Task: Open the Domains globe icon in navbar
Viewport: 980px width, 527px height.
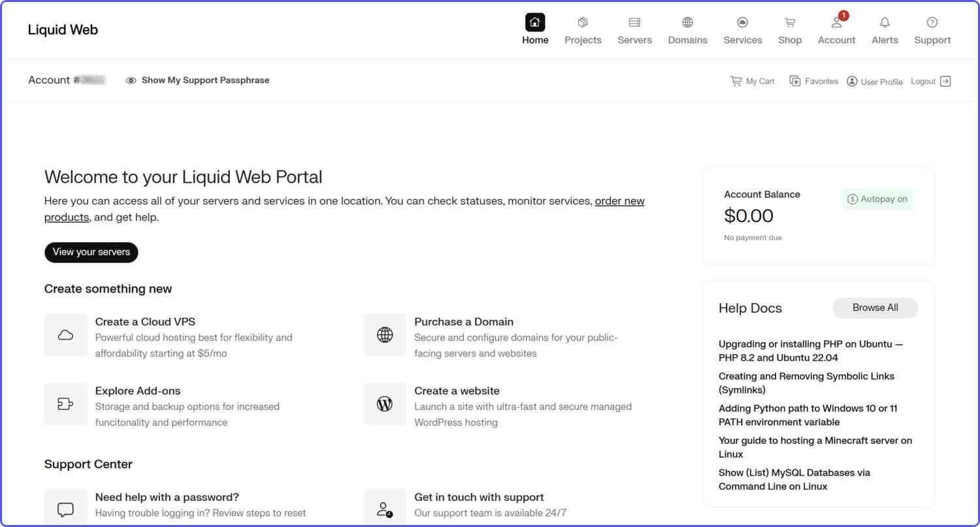Action: 687,22
